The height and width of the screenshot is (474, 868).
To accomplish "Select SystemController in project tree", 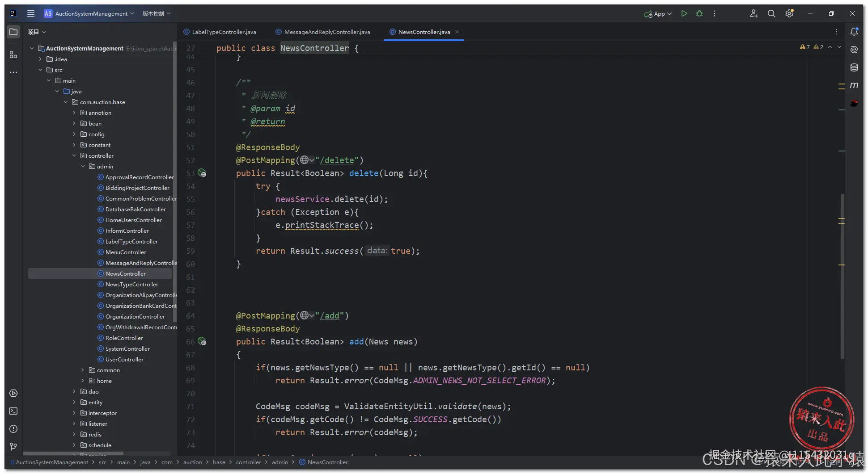I will click(127, 348).
